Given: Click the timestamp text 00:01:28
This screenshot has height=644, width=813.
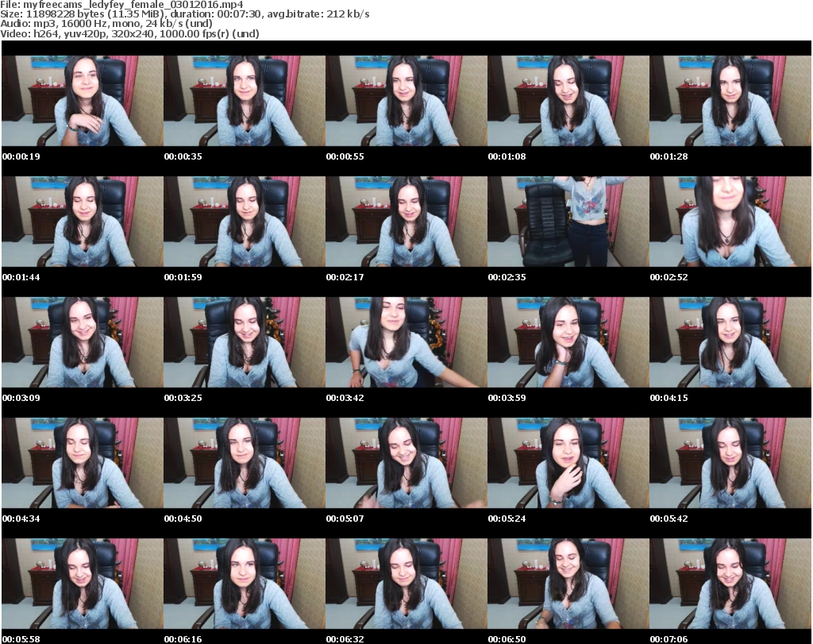Looking at the screenshot, I should click(669, 156).
